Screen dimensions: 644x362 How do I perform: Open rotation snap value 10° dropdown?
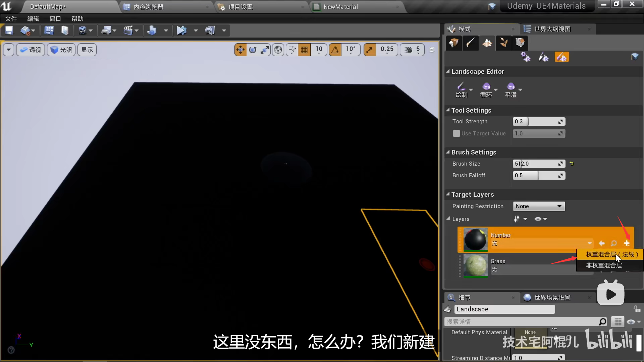[351, 50]
